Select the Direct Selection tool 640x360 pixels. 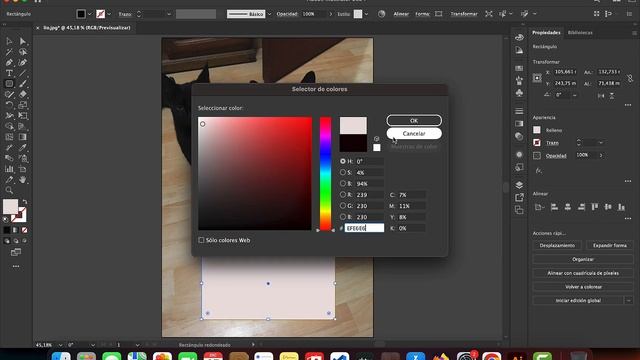coord(23,41)
